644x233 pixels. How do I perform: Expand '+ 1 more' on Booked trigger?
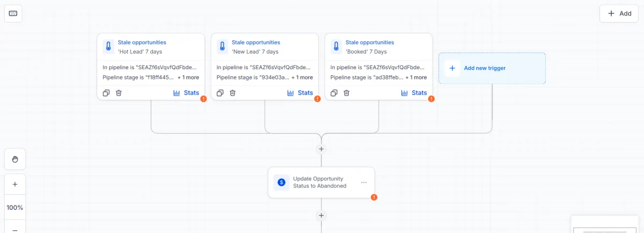(x=416, y=77)
